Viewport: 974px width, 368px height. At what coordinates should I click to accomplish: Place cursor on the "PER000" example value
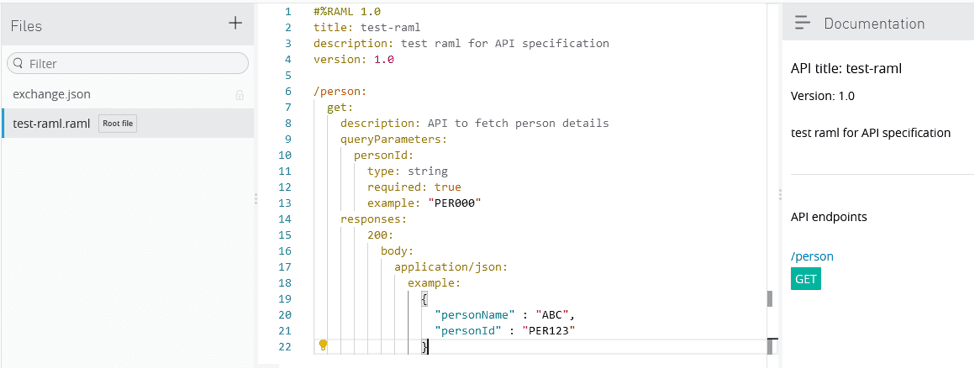455,203
